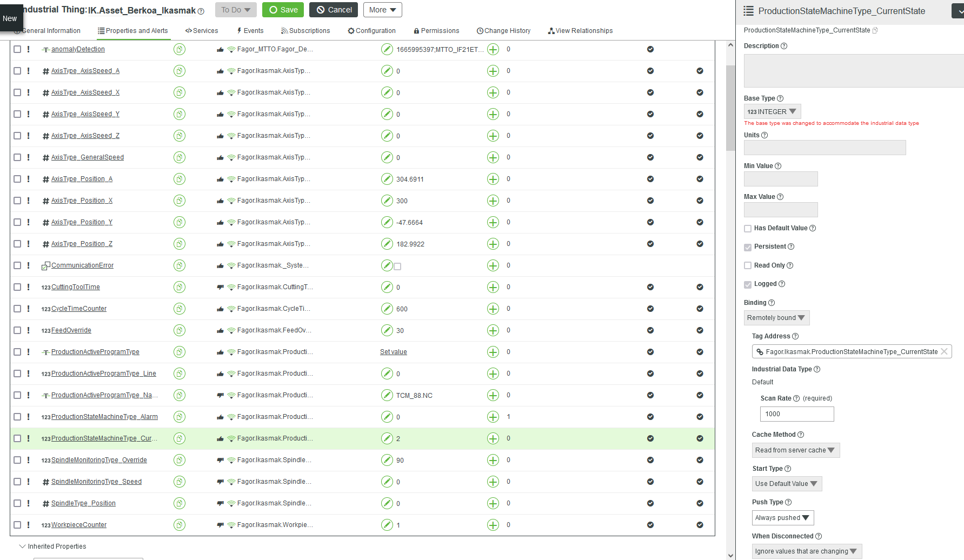Select the checkbox for the AxisType_Position_X row

(17, 200)
